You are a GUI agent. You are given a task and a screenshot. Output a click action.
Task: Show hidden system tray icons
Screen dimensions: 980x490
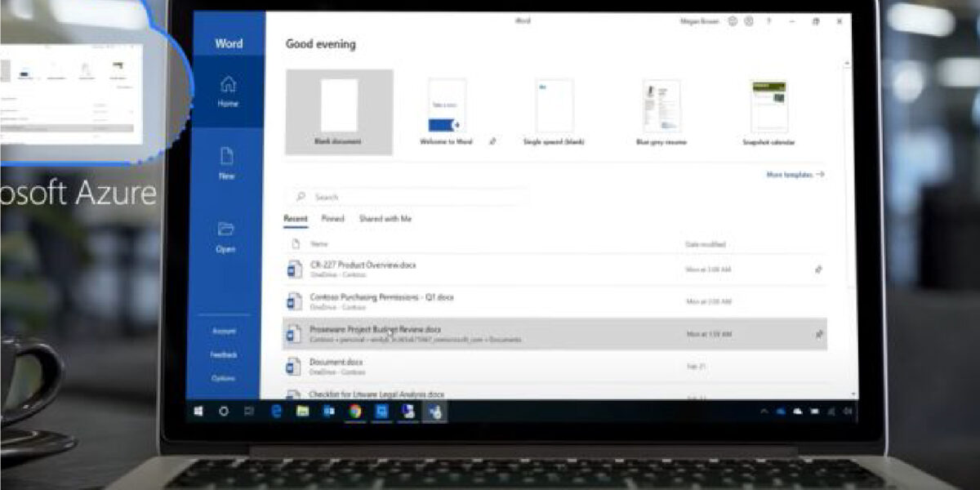click(x=764, y=412)
